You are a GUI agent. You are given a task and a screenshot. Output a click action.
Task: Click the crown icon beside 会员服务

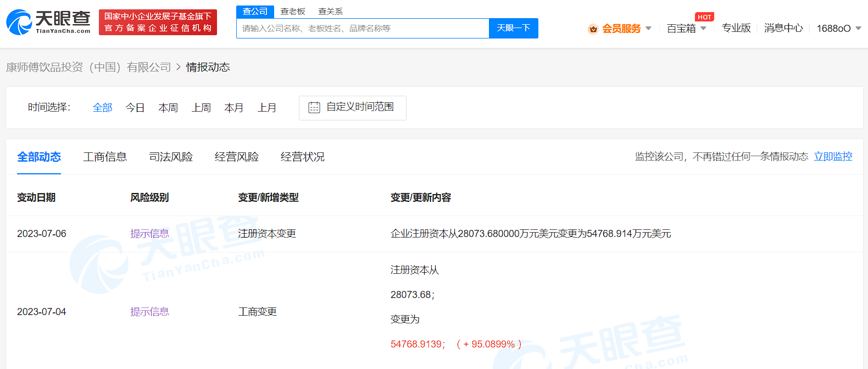593,29
